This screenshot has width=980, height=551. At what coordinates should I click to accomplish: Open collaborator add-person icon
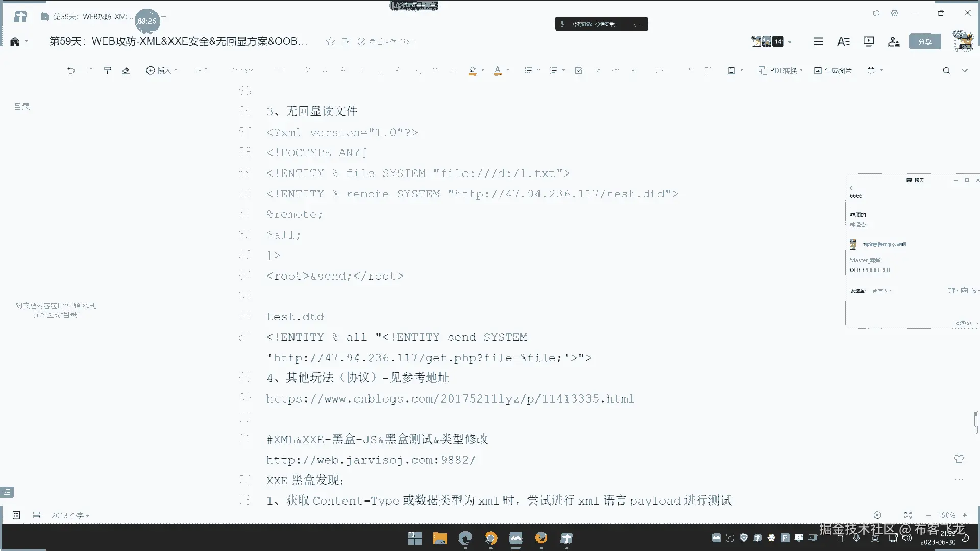click(x=893, y=42)
